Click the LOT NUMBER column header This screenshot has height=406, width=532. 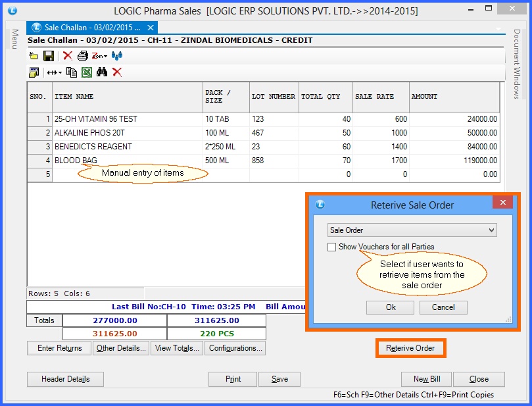pos(274,97)
